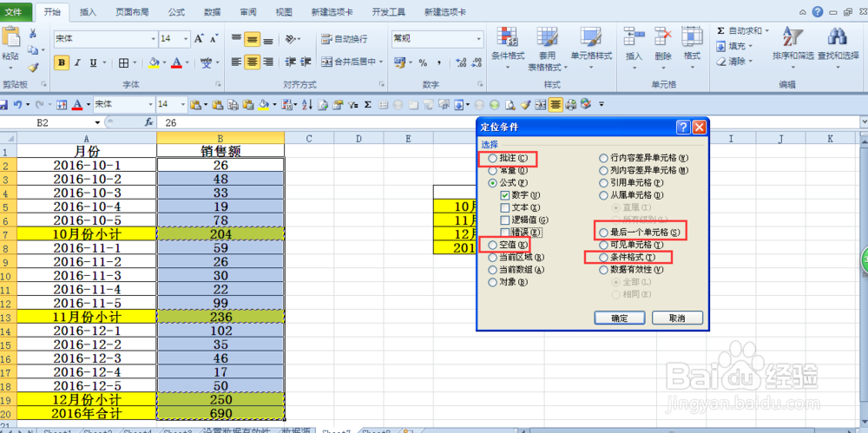Image resolution: width=868 pixels, height=433 pixels.
Task: Toggle Bold formatting in the ribbon
Action: [x=62, y=62]
